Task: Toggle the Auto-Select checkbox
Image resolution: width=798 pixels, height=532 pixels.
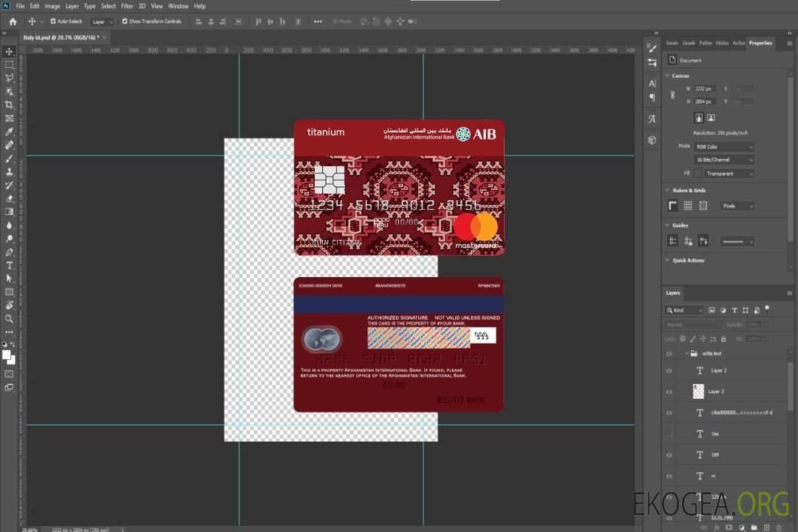Action: click(53, 21)
